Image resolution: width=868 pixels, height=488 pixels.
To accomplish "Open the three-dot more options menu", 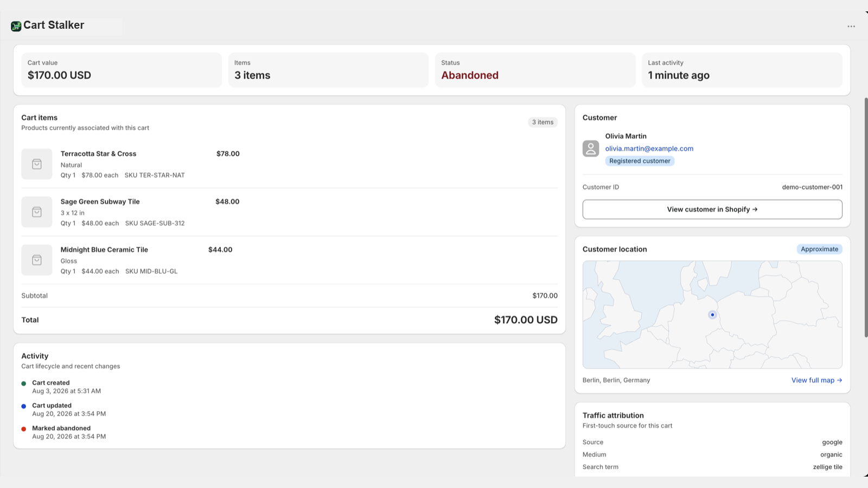I will tap(851, 26).
